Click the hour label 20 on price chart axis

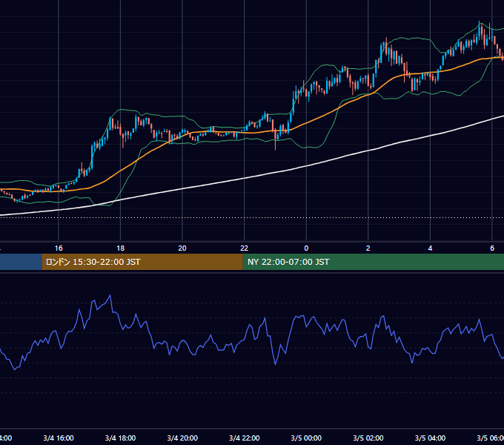(182, 248)
